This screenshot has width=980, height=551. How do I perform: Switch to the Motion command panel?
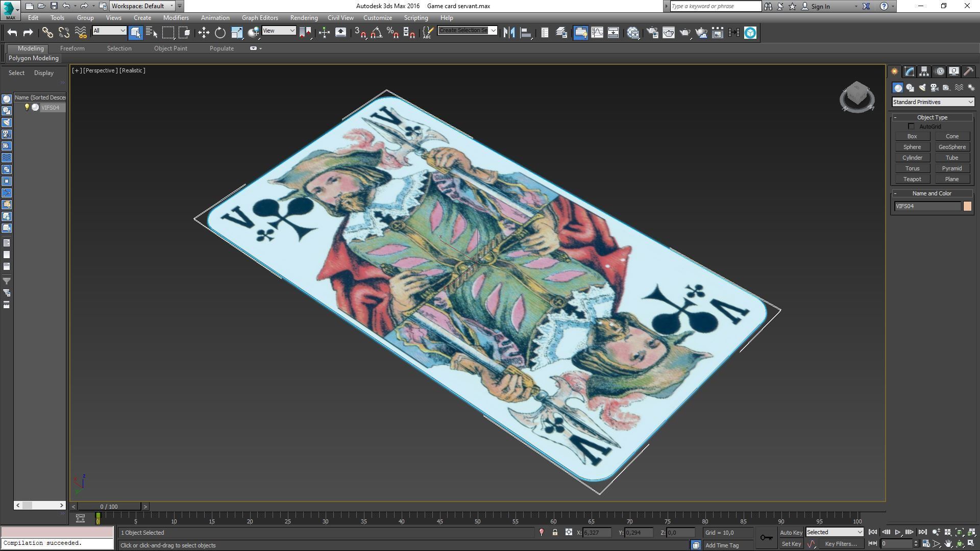[x=940, y=71]
